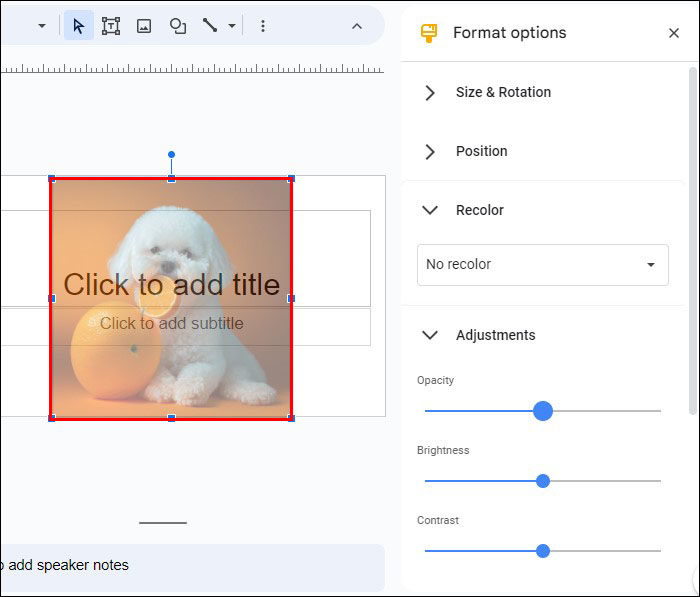Open the line tool dropdown arrow
The image size is (700, 597).
click(232, 26)
